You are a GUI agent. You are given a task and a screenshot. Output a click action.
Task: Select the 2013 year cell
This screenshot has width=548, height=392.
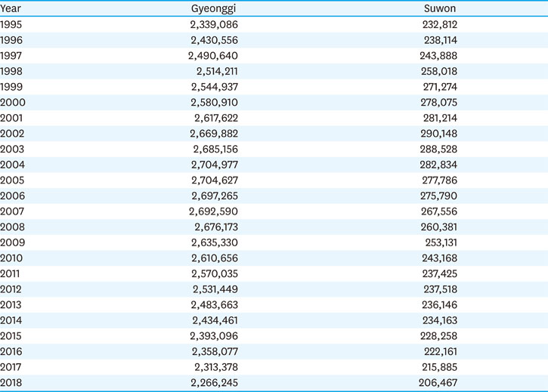click(11, 305)
